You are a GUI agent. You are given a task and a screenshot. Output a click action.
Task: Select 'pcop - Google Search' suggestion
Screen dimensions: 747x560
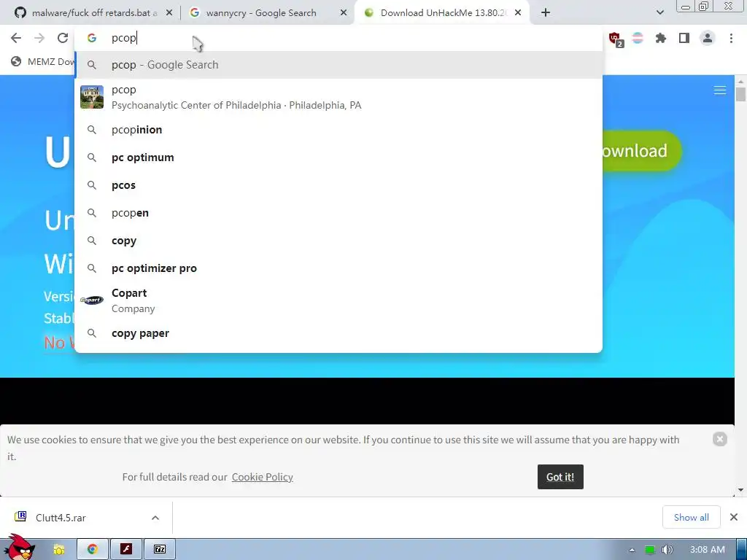pos(338,65)
